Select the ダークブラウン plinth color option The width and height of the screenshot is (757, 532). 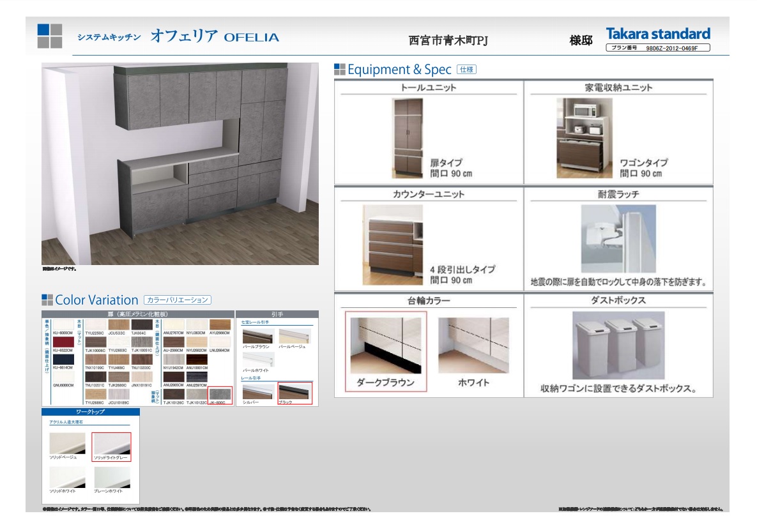386,351
